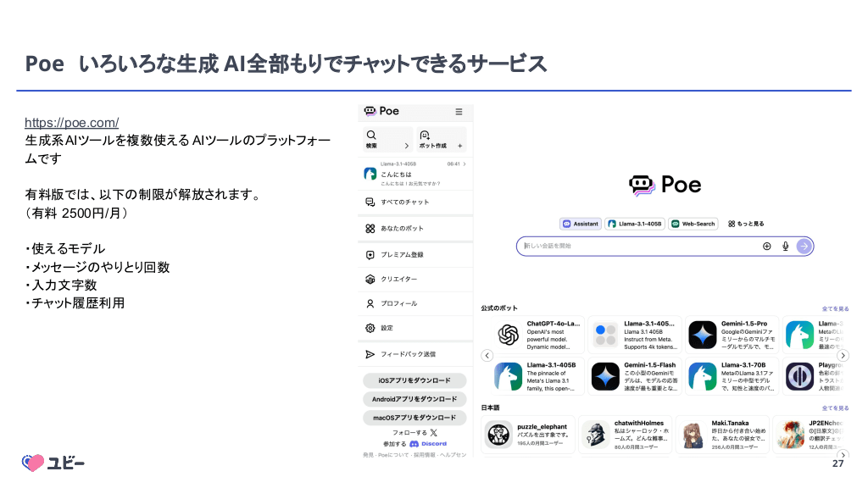Open あなたのボット in the sidebar
Image resolution: width=868 pixels, height=488 pixels.
(x=402, y=229)
